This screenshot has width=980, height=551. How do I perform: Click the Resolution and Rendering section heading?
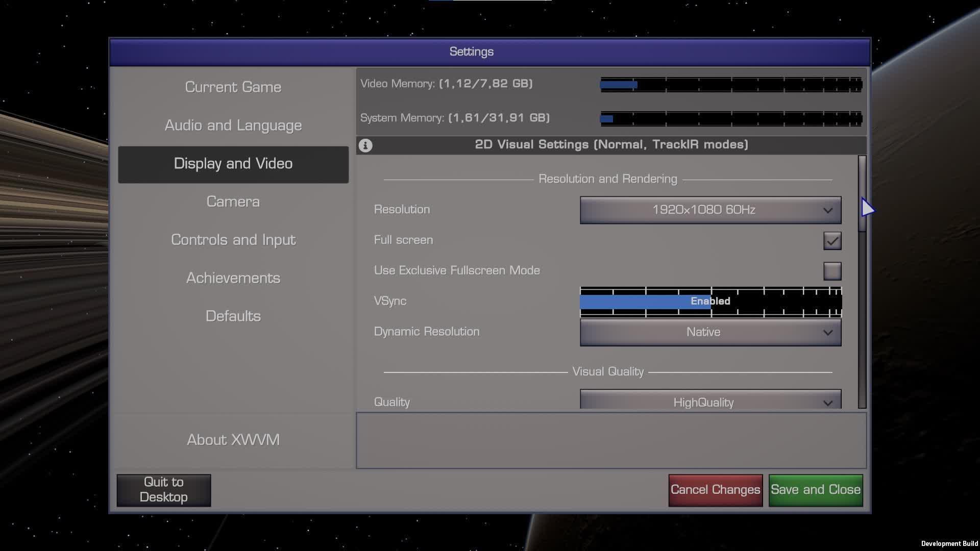click(x=608, y=179)
